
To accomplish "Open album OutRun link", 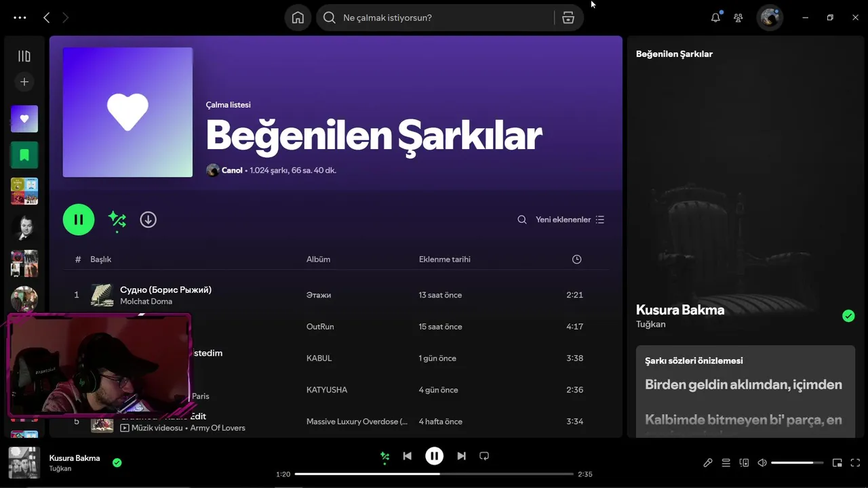I will pyautogui.click(x=320, y=327).
